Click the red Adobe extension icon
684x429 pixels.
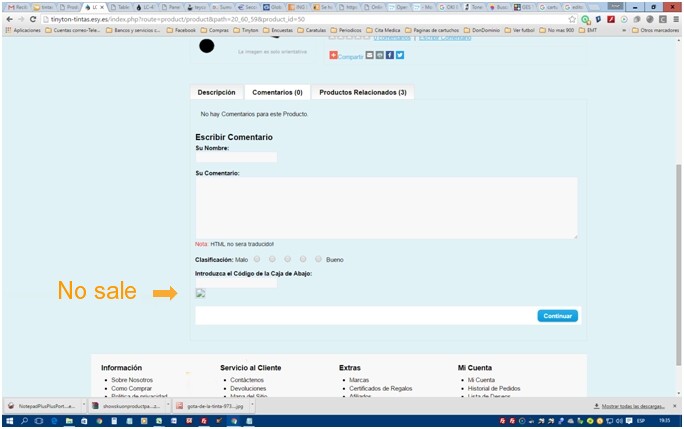pos(611,20)
